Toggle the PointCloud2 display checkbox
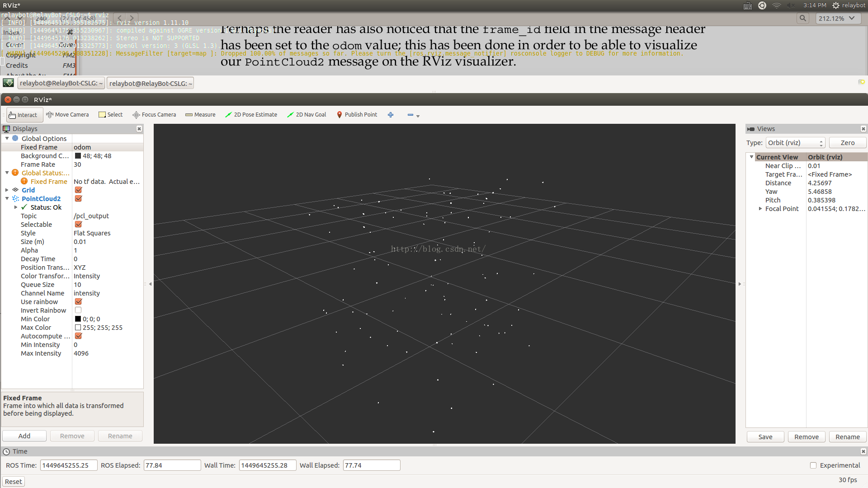The height and width of the screenshot is (488, 868). 78,198
